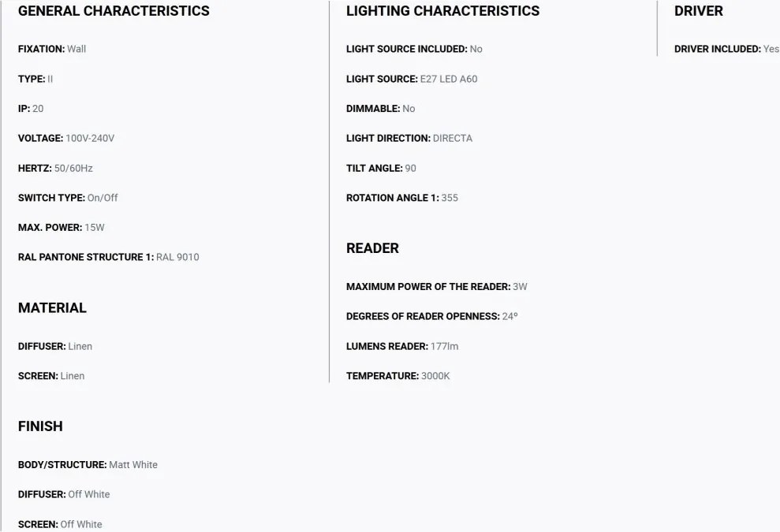This screenshot has height=532, width=780.
Task: Click the Material section heading
Action: point(52,307)
